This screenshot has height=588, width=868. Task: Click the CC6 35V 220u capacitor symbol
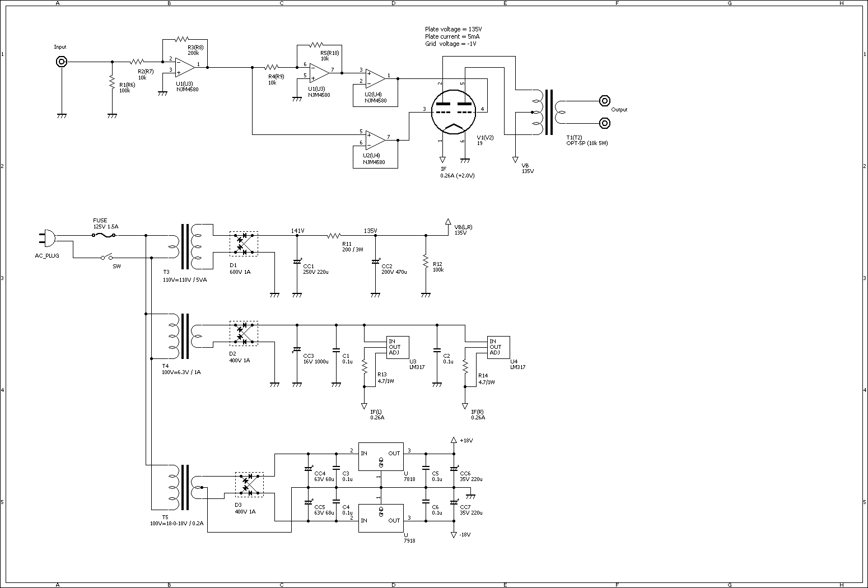pos(454,468)
